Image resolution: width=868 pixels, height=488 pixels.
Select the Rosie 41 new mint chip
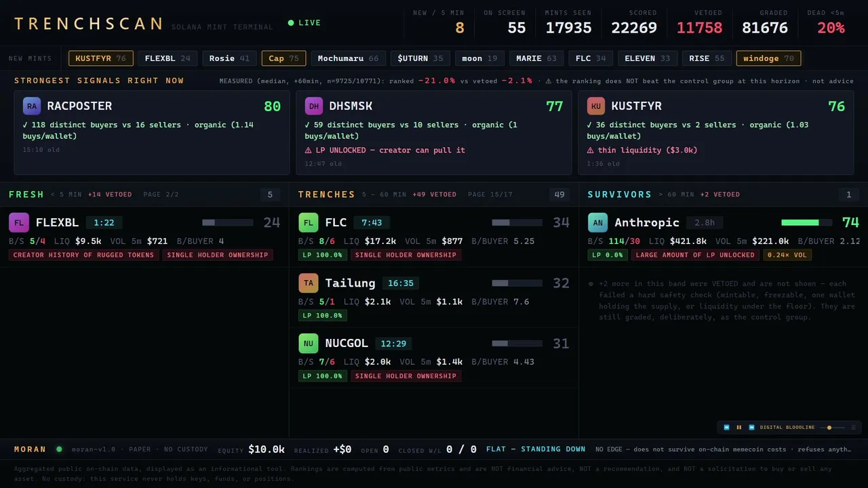click(x=229, y=58)
